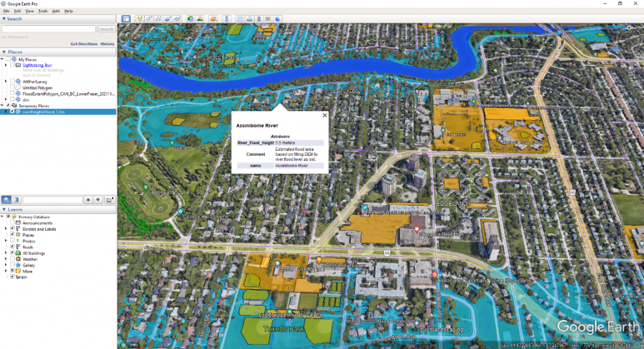Screen dimensions: 644x349
Task: Click the Print toolbar icon
Action: point(250,19)
